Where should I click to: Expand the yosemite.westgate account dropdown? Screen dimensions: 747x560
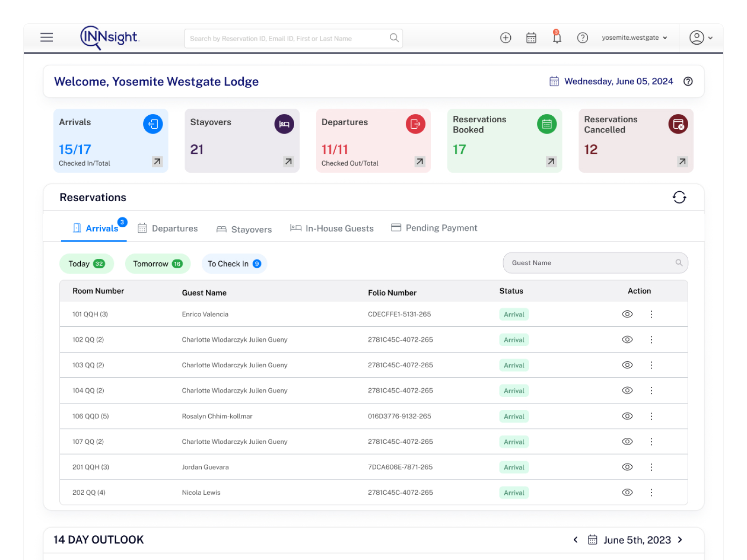click(634, 38)
